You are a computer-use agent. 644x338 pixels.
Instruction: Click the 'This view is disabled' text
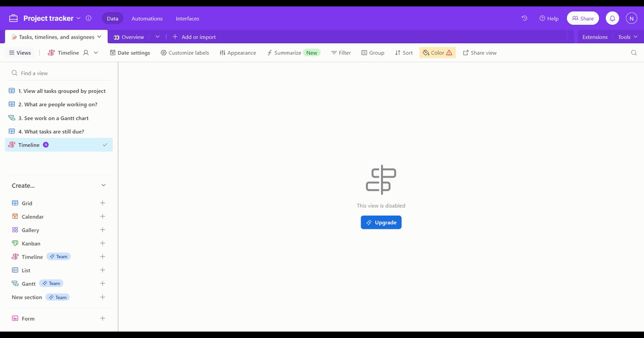(x=381, y=205)
